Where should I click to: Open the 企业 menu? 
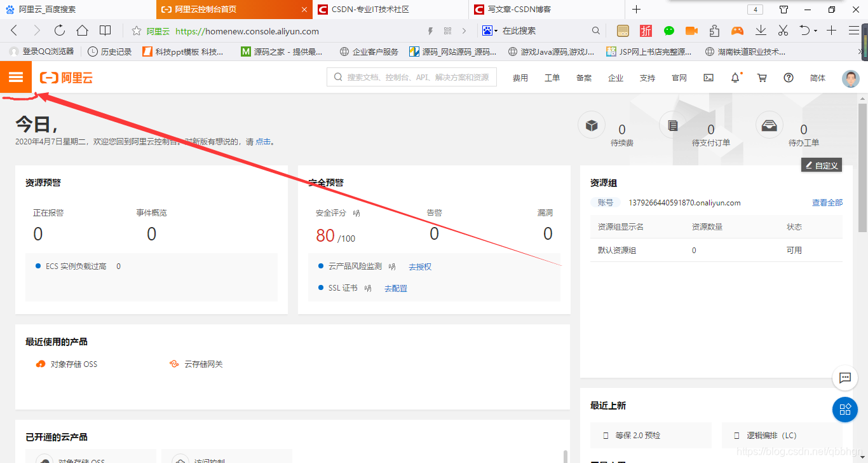[x=616, y=78]
